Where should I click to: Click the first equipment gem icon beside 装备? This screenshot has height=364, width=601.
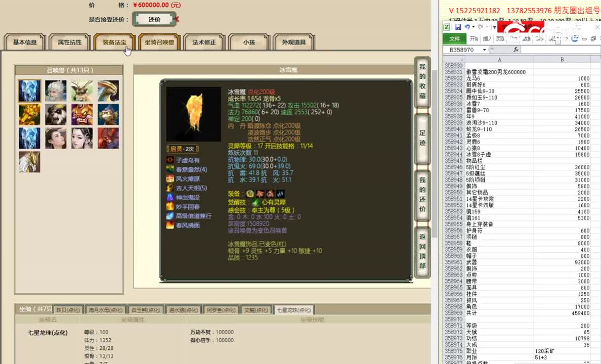249,193
